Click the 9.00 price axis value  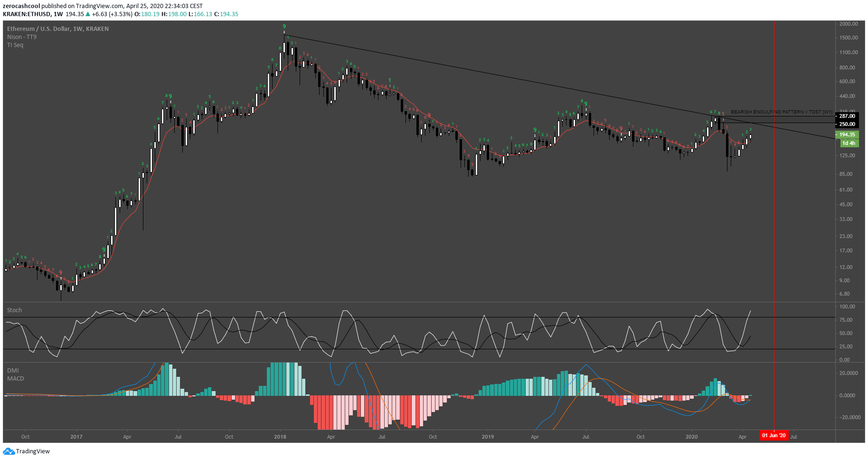[844, 280]
